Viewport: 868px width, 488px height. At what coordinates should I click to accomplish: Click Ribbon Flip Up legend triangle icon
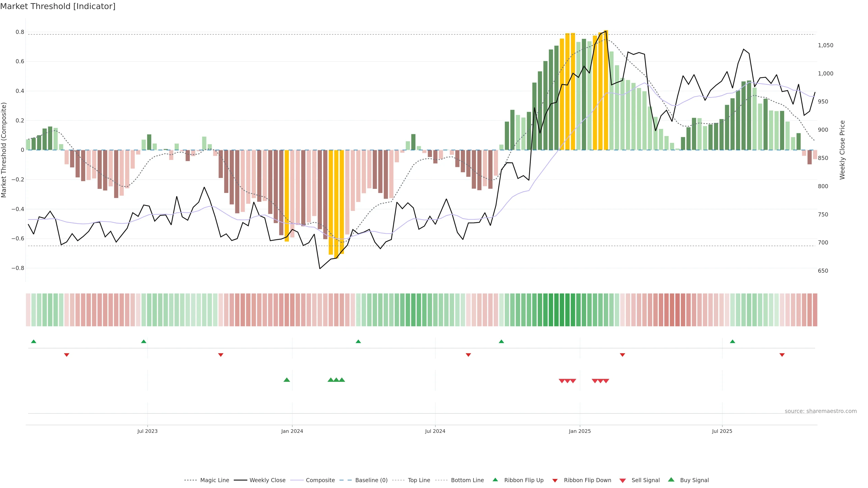pyautogui.click(x=495, y=480)
